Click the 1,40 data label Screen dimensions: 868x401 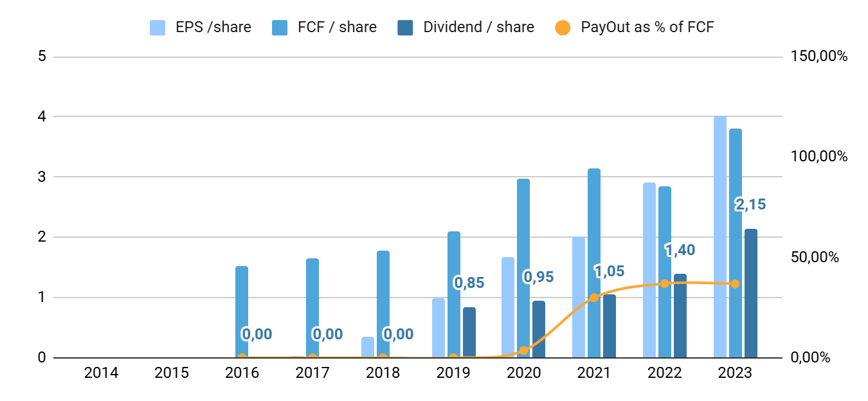(x=680, y=250)
